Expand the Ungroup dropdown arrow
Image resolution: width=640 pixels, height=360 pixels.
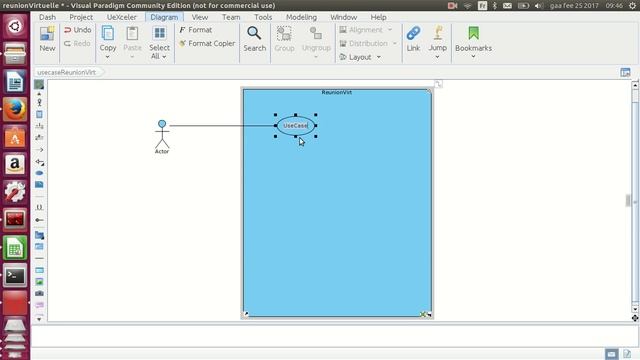pyautogui.click(x=316, y=57)
